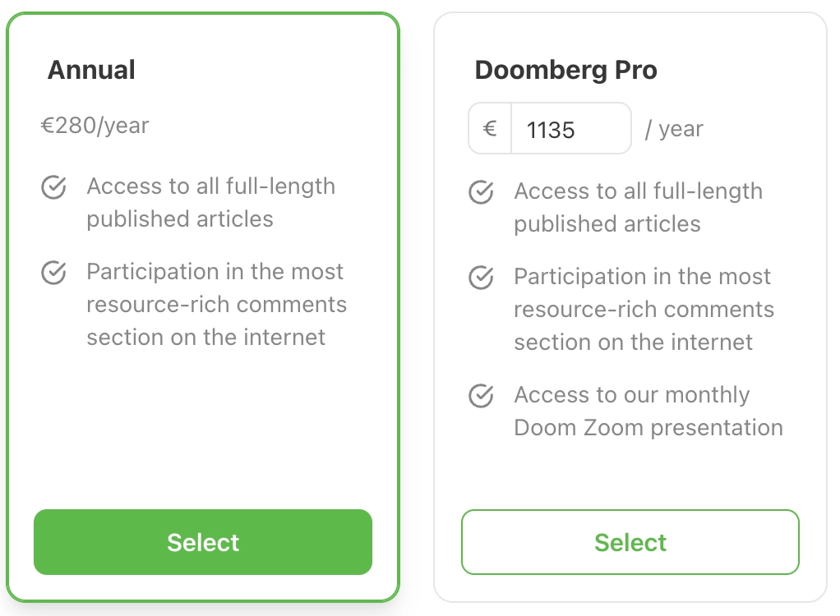Click Doomberg Pro's 'Access to all full-length' feature text

[638, 208]
